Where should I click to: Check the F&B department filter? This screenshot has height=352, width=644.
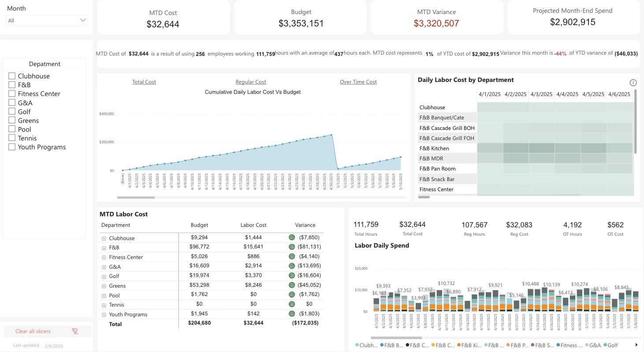[11, 85]
